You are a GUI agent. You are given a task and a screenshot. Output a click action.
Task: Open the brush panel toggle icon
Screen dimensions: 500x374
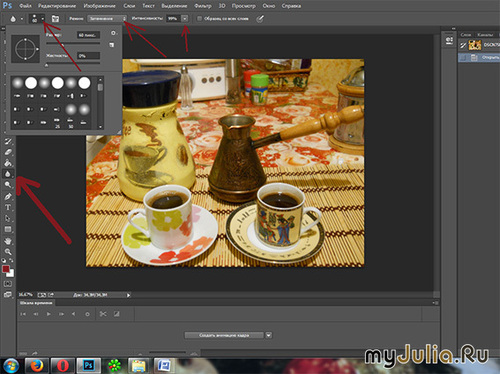[55, 19]
